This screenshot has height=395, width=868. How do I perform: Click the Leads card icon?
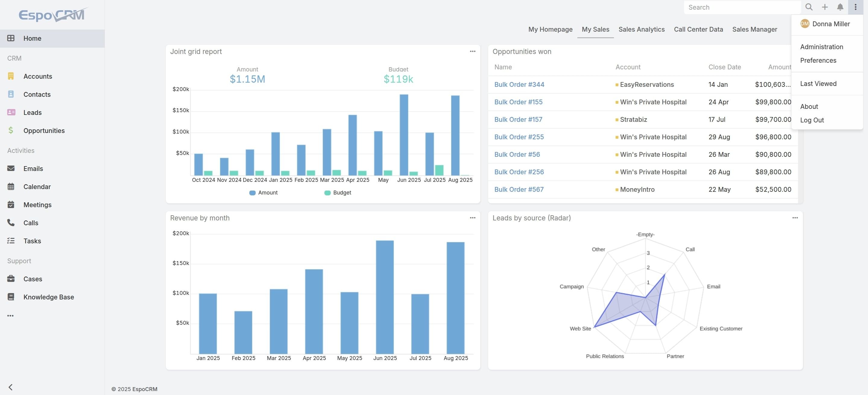point(11,112)
